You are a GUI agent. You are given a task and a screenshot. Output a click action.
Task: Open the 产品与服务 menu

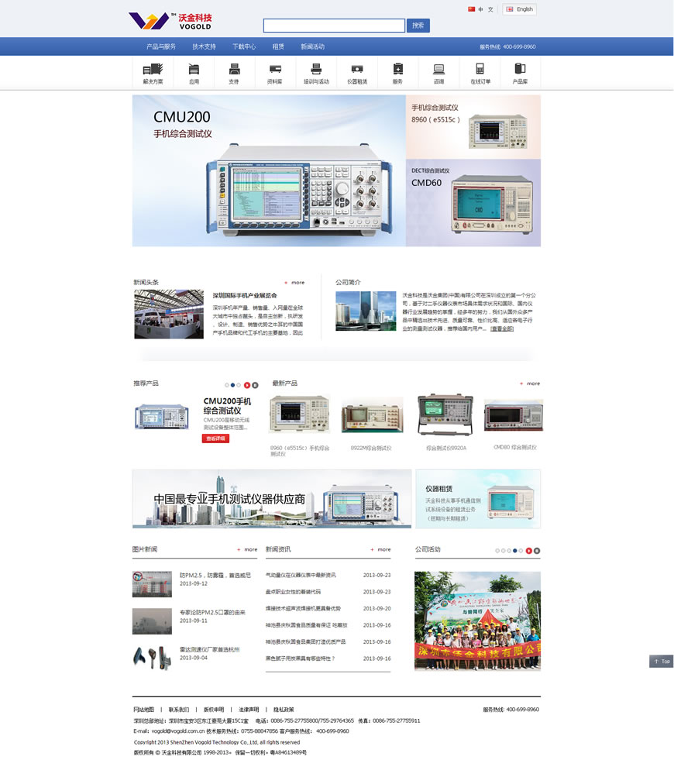click(161, 46)
